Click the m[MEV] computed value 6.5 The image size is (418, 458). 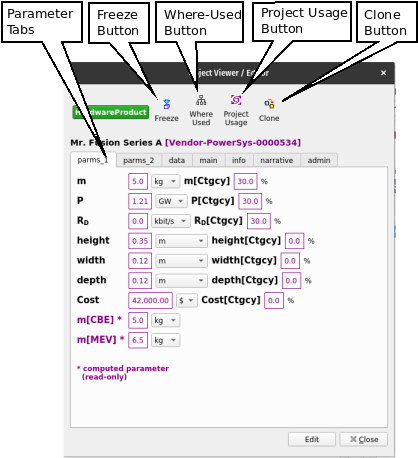tap(138, 340)
